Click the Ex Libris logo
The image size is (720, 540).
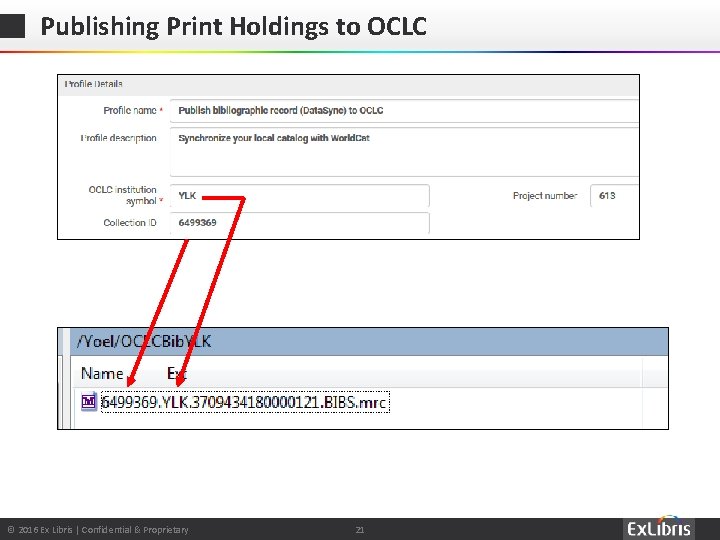(x=658, y=528)
